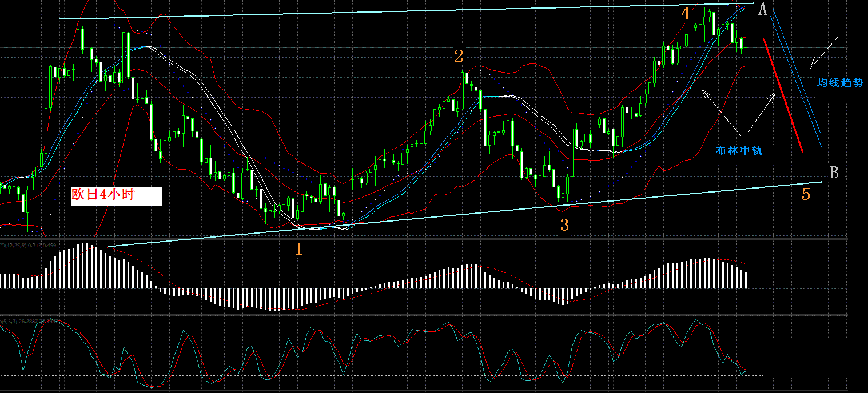Click the white arrow pointing toward red line
The image size is (868, 393).
coord(762,111)
